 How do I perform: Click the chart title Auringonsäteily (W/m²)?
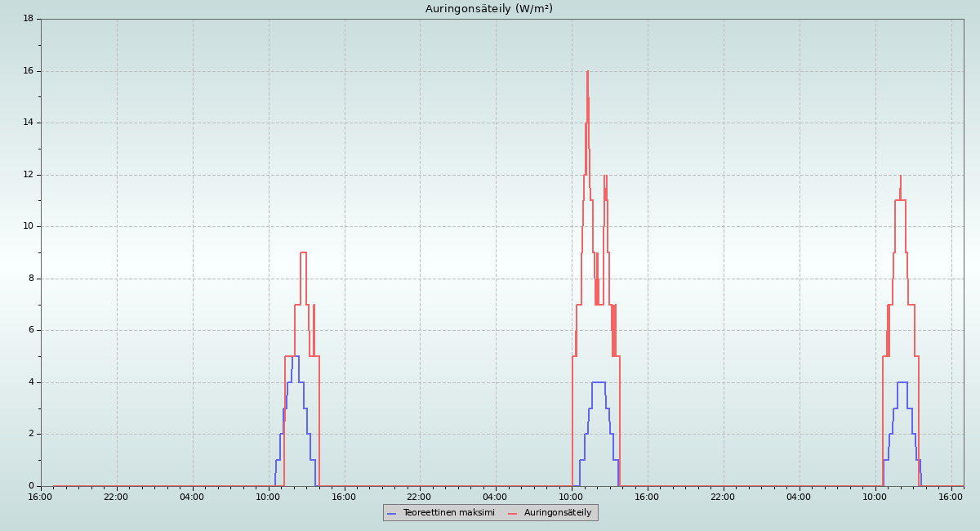[488, 9]
